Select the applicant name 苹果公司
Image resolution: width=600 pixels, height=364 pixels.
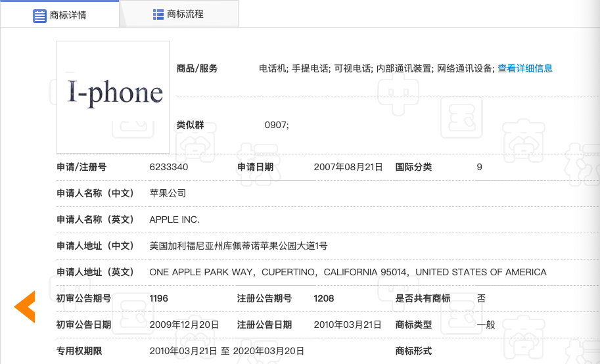tap(168, 193)
